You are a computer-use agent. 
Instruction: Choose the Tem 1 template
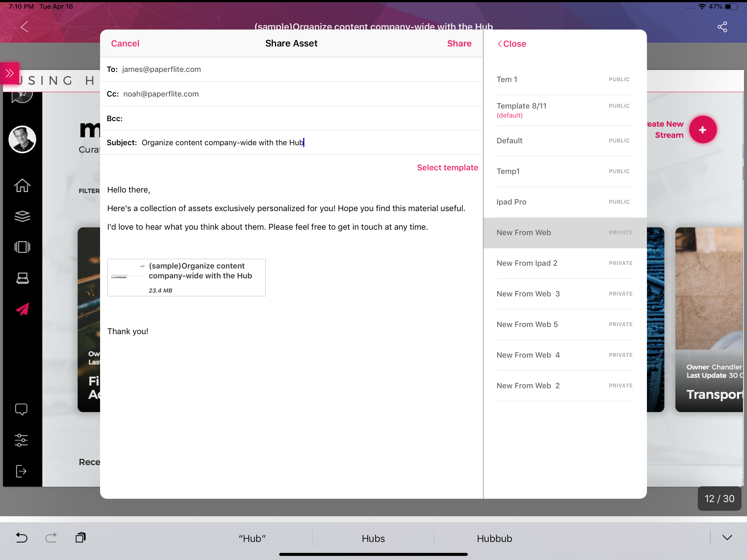565,79
